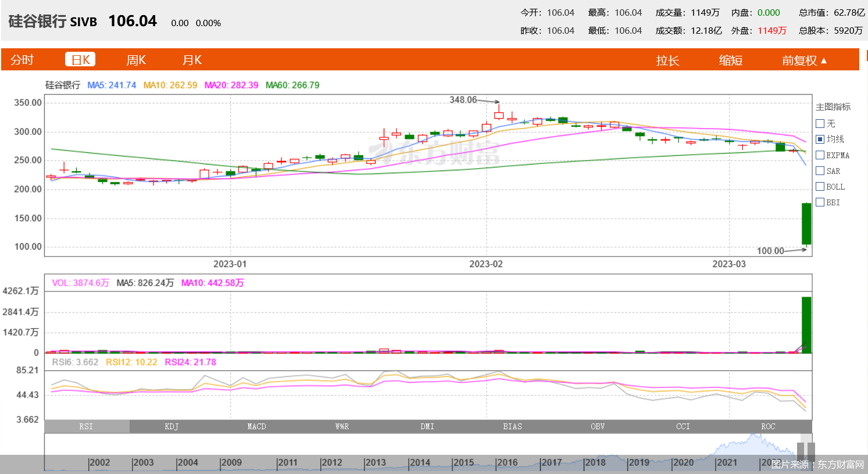
Task: Click the 2023-02 date axis label
Action: tap(486, 263)
